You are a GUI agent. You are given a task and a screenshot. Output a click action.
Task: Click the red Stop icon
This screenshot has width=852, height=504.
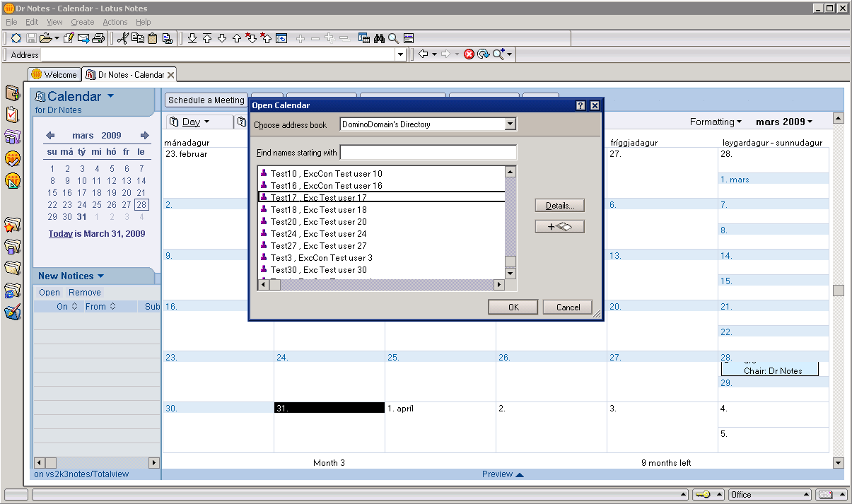coord(469,54)
